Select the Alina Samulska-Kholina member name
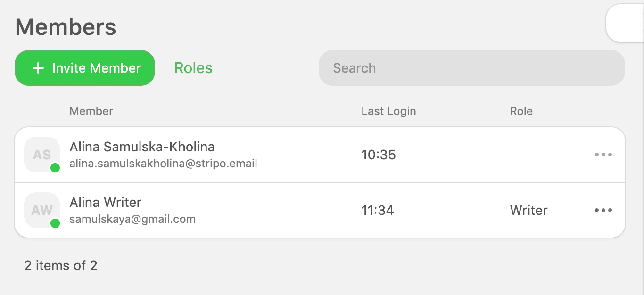 (x=142, y=147)
